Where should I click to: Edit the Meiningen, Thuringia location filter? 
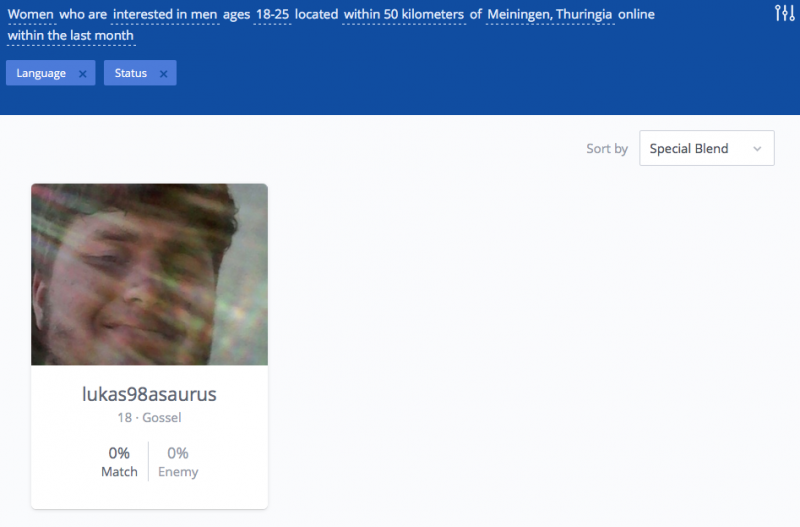tap(549, 15)
